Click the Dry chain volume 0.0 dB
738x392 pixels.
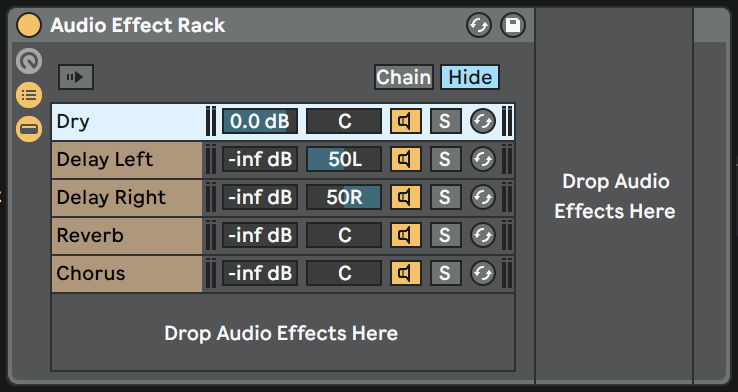coord(260,121)
